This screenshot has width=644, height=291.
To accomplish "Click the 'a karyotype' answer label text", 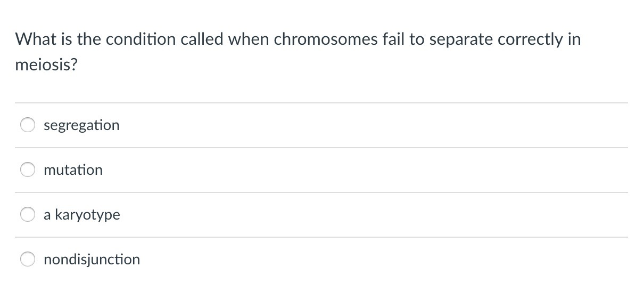I will (x=82, y=215).
